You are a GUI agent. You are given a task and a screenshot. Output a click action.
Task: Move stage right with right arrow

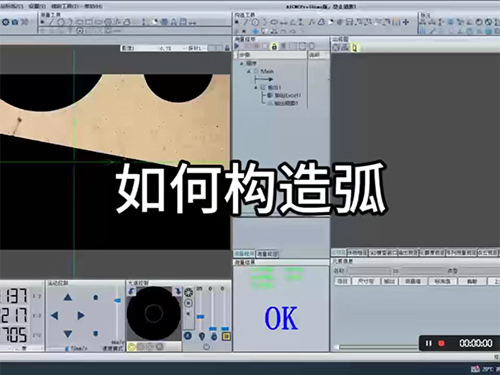pyautogui.click(x=81, y=315)
